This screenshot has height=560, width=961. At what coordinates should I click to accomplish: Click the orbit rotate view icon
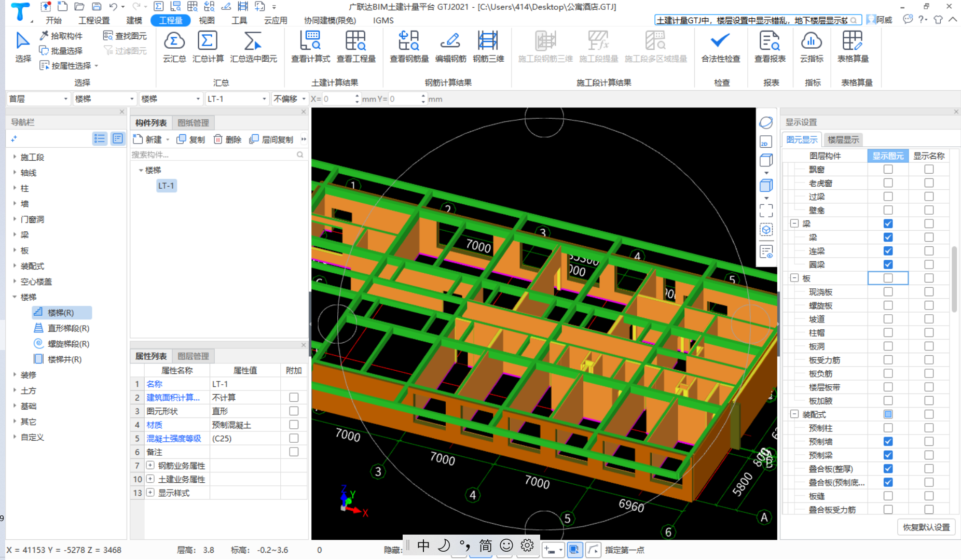[766, 123]
